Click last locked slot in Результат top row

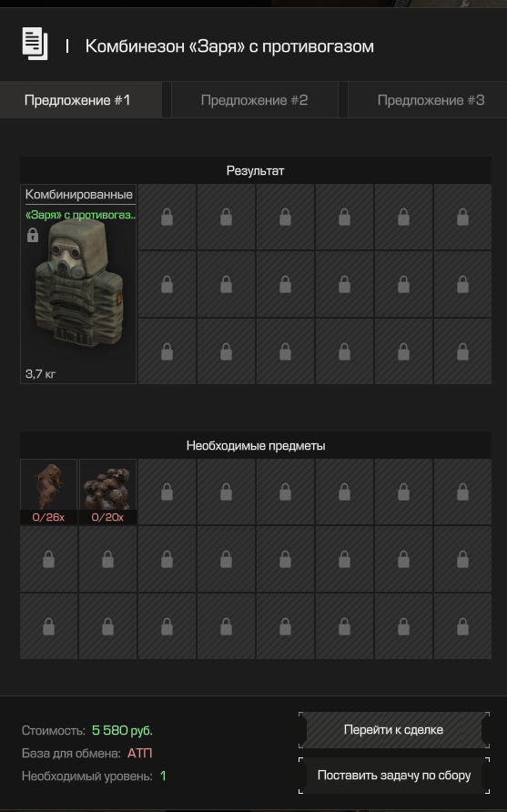(x=462, y=217)
